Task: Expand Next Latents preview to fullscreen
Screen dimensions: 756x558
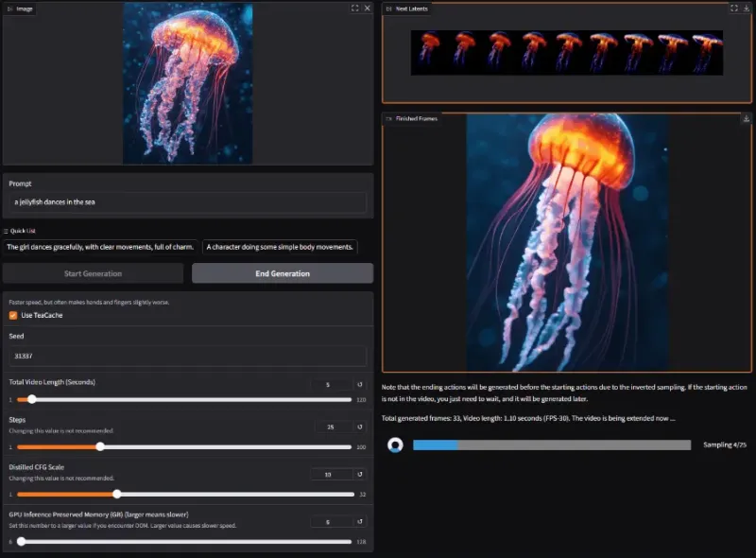Action: click(733, 8)
